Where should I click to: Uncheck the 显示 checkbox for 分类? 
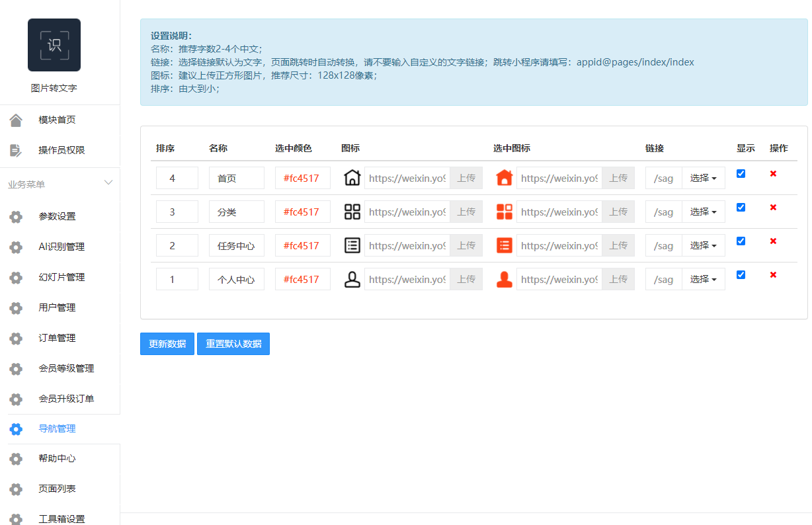tap(741, 207)
